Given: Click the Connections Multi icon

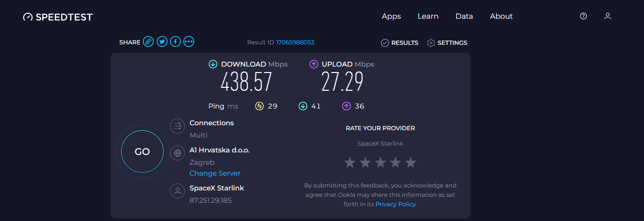Looking at the screenshot, I should click(x=177, y=126).
